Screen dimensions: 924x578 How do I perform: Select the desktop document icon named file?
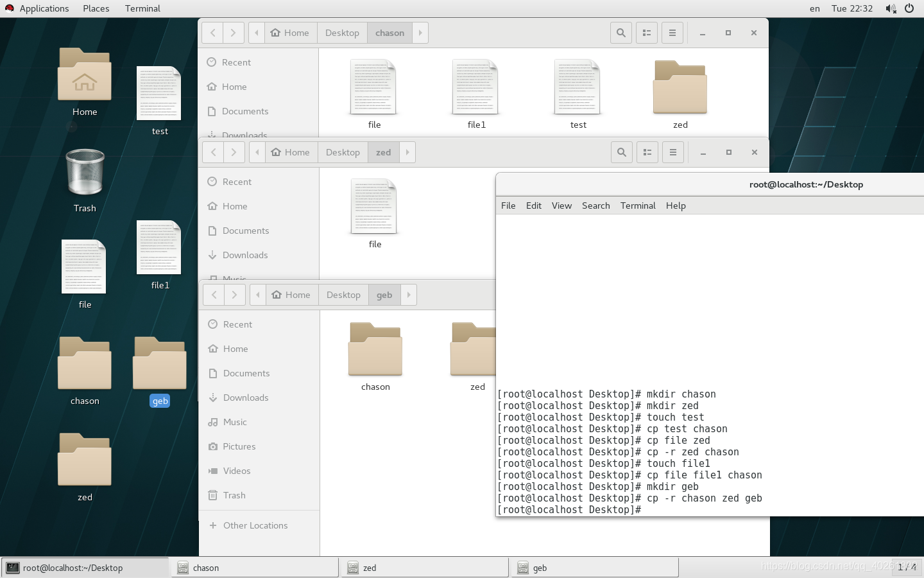pyautogui.click(x=84, y=267)
